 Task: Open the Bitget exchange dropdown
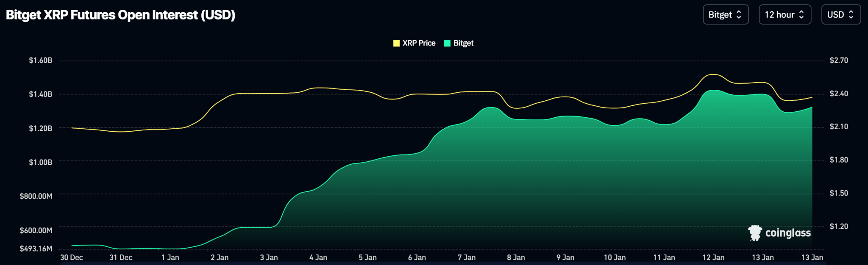coord(725,15)
